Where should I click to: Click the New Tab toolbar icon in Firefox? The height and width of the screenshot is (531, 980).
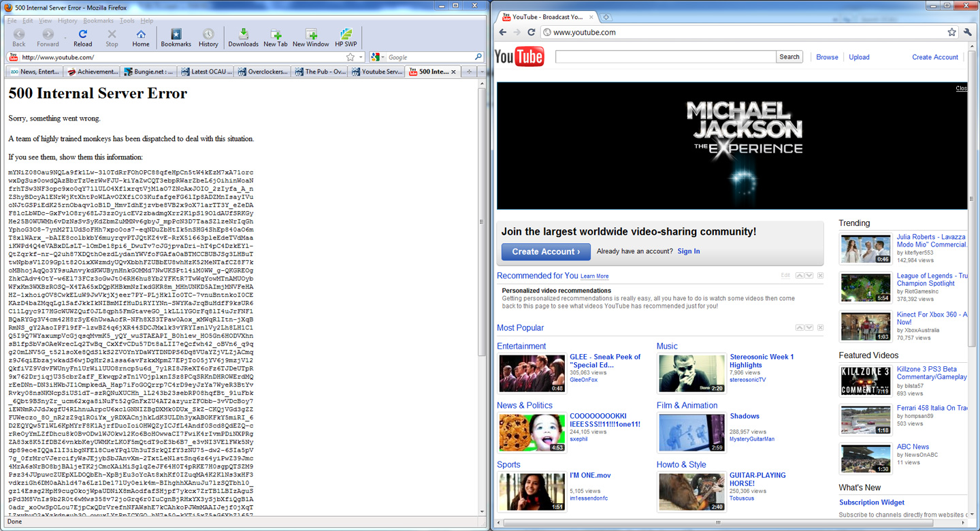(276, 37)
